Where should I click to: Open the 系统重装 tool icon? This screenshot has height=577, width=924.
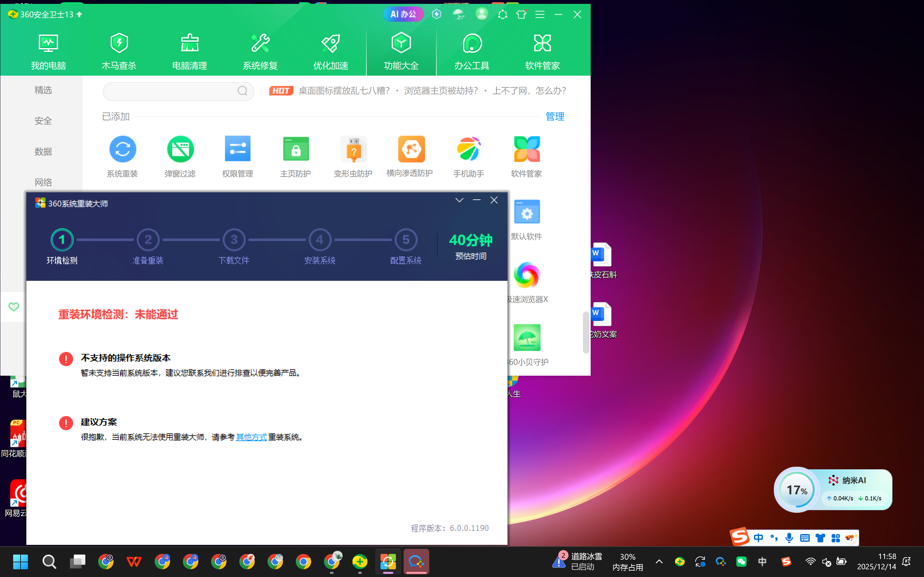pos(123,149)
